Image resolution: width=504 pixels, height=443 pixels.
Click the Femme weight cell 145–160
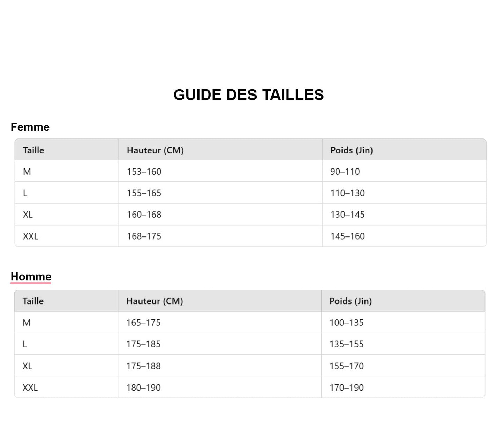347,236
